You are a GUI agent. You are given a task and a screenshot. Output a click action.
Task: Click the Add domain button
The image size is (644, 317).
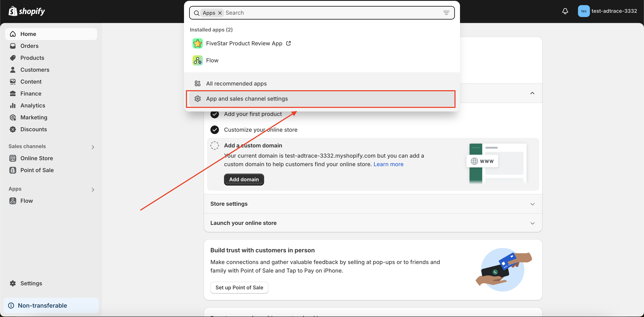tap(244, 179)
